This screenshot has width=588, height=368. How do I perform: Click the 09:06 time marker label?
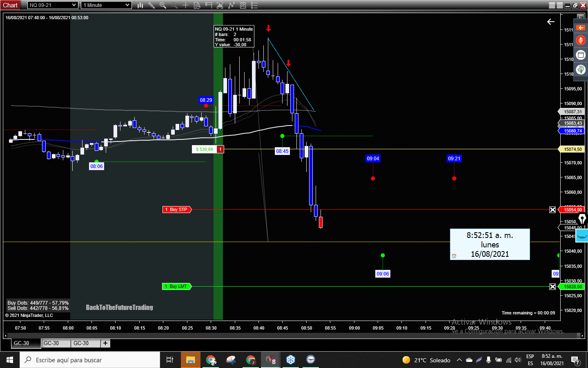[383, 274]
